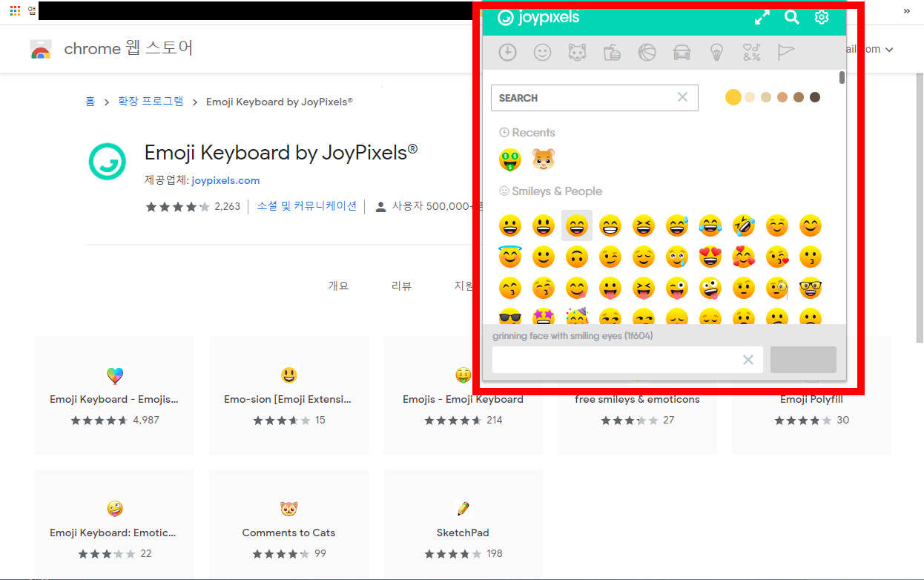Open the joypixels.com provider link

click(x=225, y=180)
